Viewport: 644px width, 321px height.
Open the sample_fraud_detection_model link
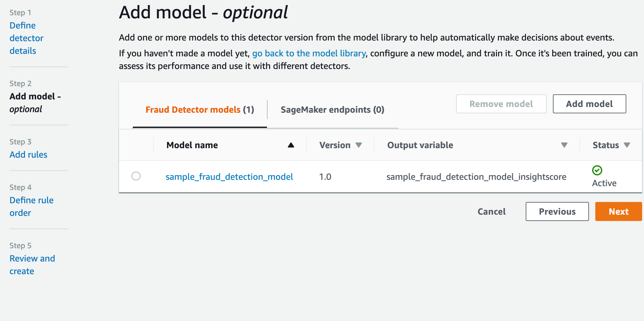tap(229, 177)
